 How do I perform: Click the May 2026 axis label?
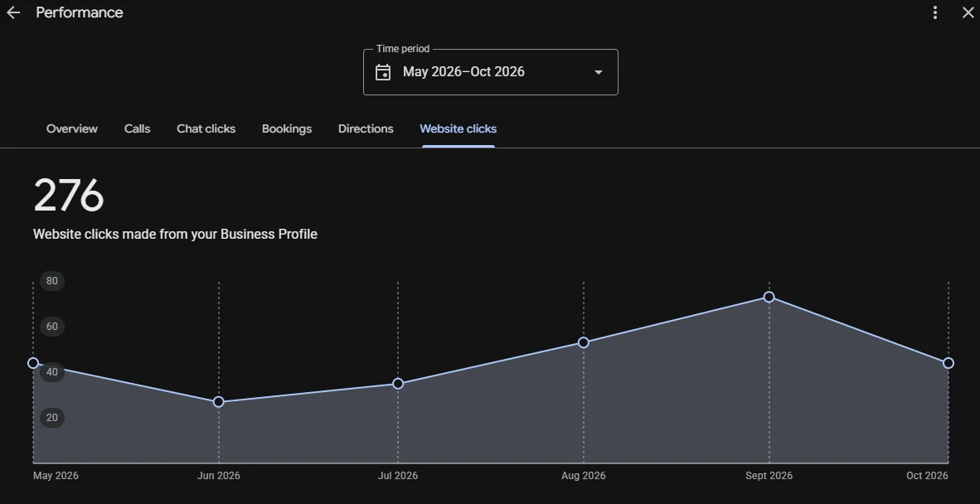pos(56,476)
